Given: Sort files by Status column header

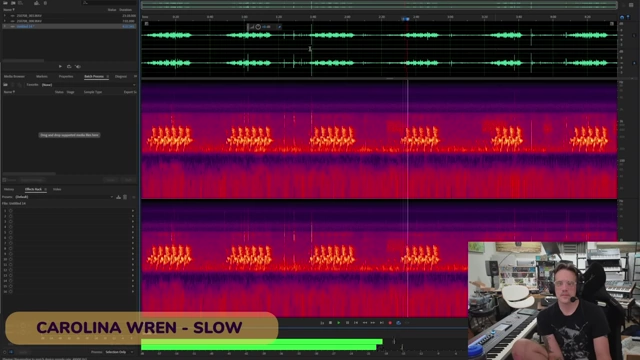Looking at the screenshot, I should [x=111, y=10].
